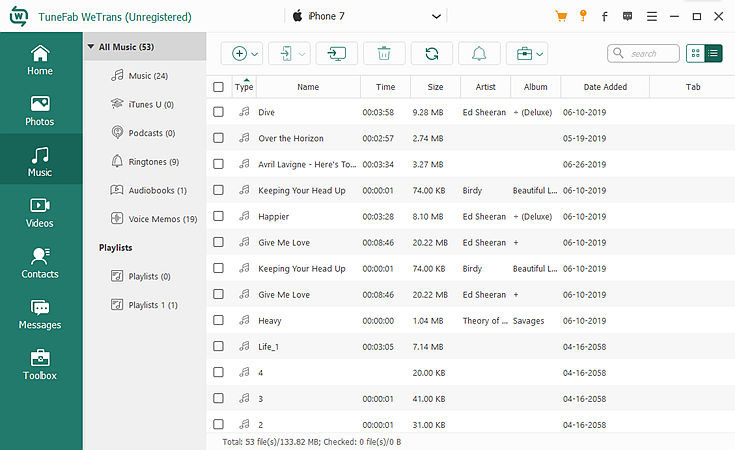735x450 pixels.
Task: Click the music note icon for Heavy
Action: pyautogui.click(x=244, y=320)
